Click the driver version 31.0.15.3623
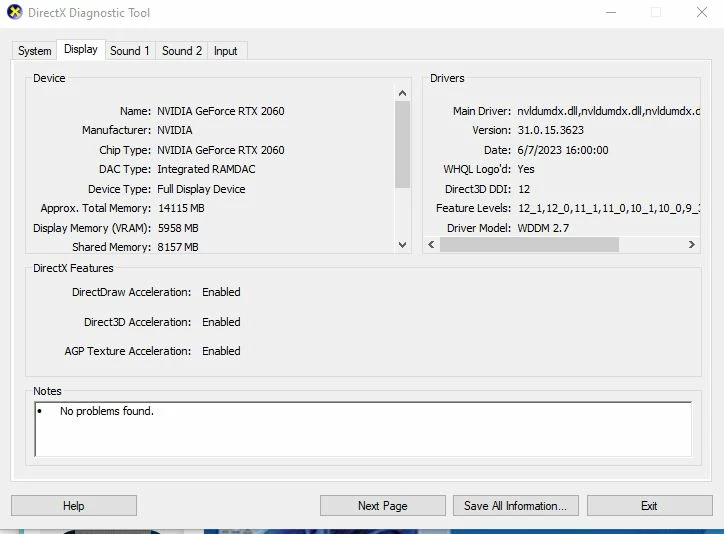 tap(550, 130)
